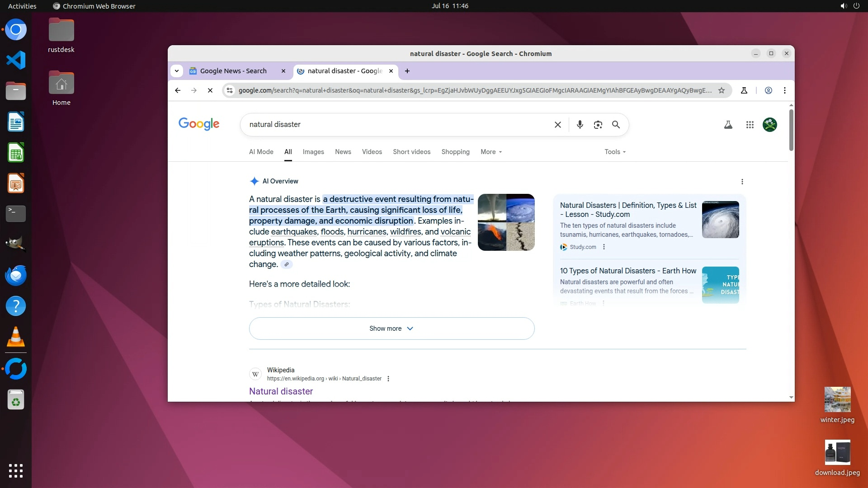
Task: Expand the More search filters dropdown
Action: [x=491, y=152]
